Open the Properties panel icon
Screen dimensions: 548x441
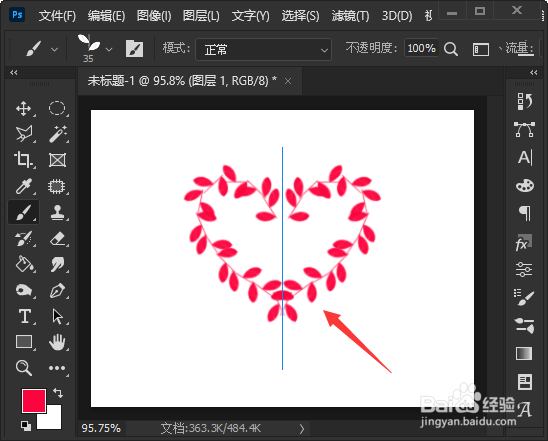coord(525,382)
